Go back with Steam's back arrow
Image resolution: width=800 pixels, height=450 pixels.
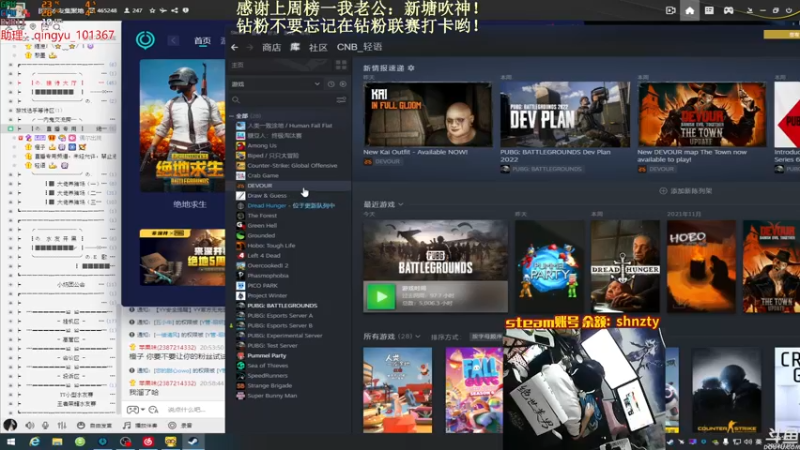pyautogui.click(x=234, y=47)
